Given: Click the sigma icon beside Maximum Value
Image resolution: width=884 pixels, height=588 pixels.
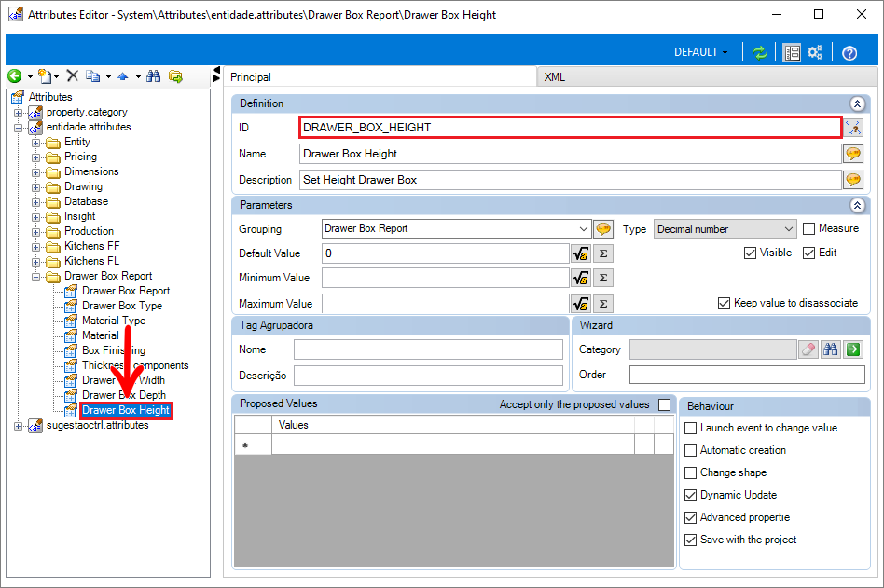Looking at the screenshot, I should pyautogui.click(x=603, y=304).
